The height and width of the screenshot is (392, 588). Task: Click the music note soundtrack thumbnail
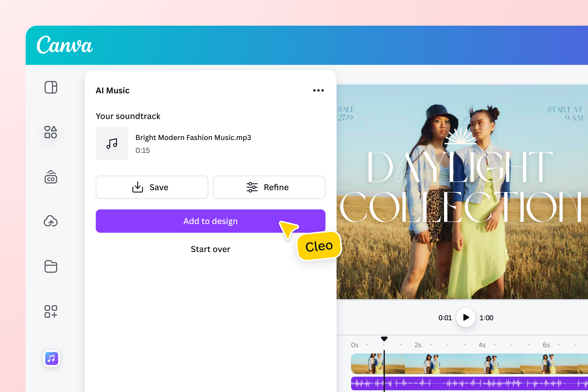112,143
